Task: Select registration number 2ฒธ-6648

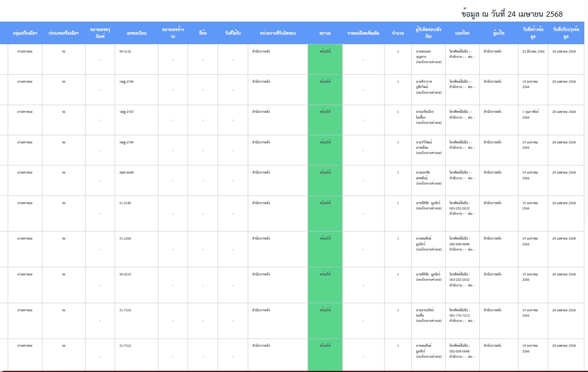Action: coord(127,172)
